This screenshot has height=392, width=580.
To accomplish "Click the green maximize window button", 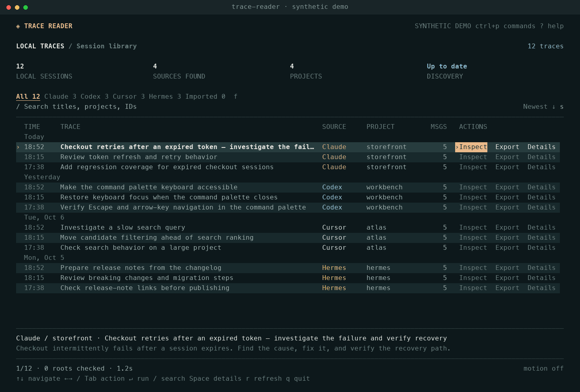I will [x=25, y=7].
